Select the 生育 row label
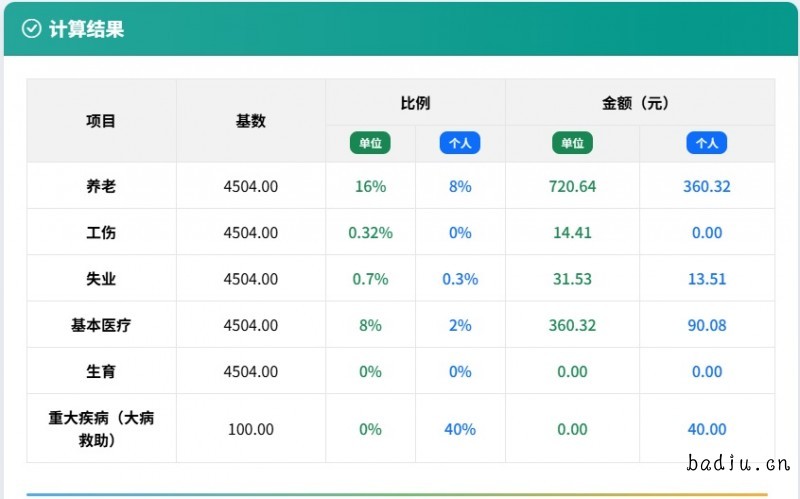Screen dimensions: 800x499 tap(101, 371)
